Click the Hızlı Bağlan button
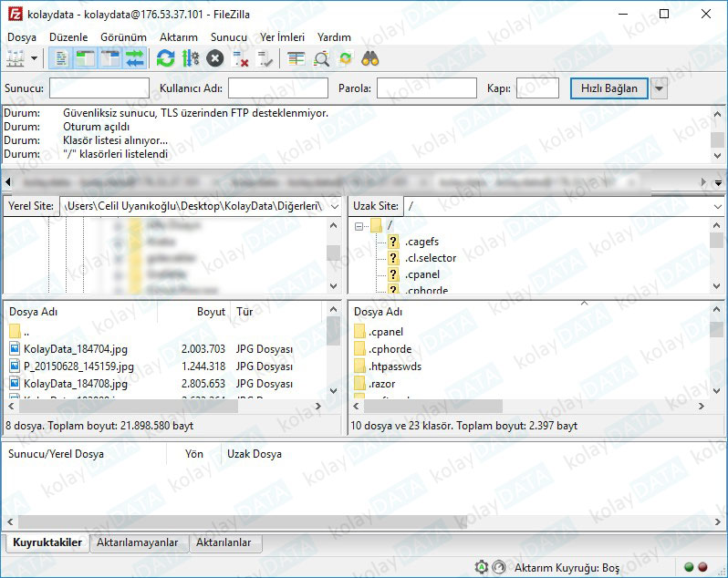This screenshot has height=578, width=728. pos(609,88)
